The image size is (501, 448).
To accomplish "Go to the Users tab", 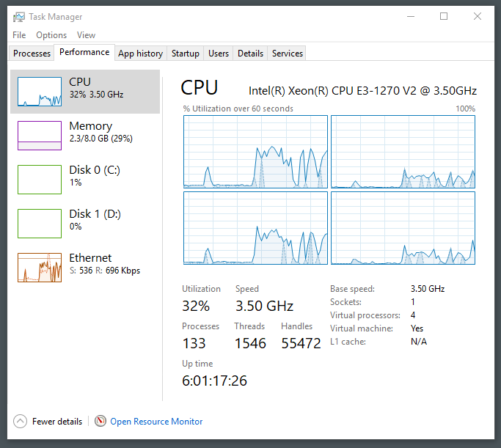I will click(219, 54).
